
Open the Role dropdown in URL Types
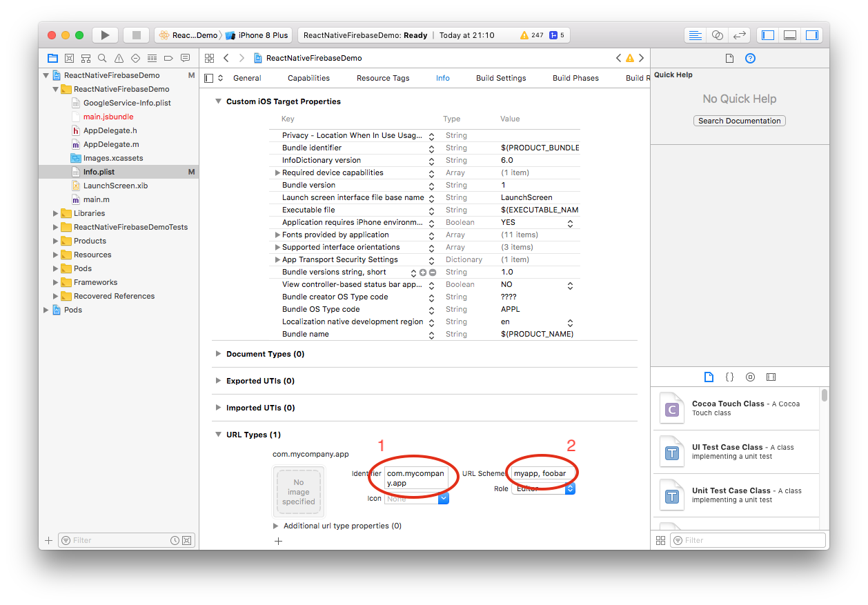[543, 488]
